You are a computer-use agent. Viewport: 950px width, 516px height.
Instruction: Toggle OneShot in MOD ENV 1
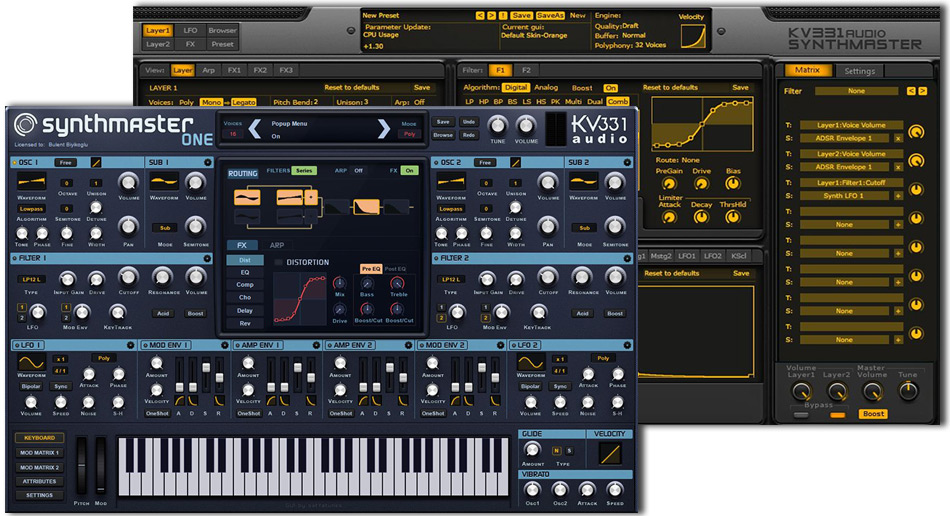click(157, 414)
